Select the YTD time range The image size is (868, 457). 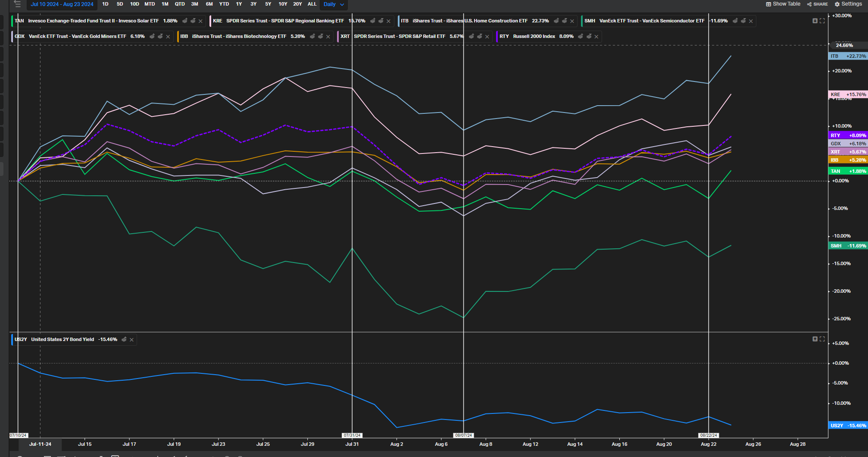pyautogui.click(x=224, y=4)
